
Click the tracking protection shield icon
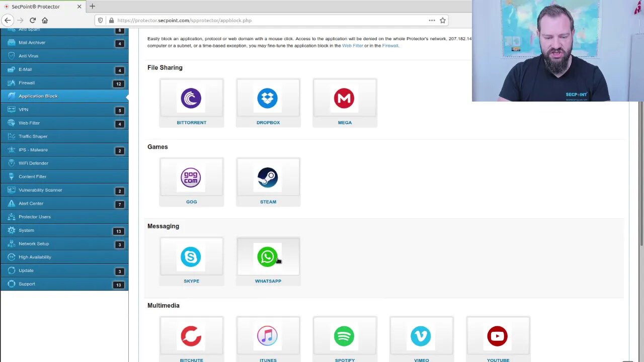pos(100,21)
